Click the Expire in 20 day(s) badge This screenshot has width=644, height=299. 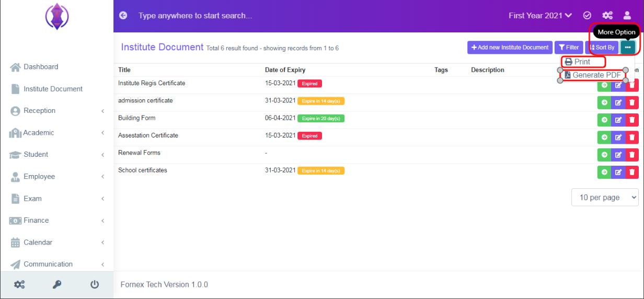click(321, 119)
